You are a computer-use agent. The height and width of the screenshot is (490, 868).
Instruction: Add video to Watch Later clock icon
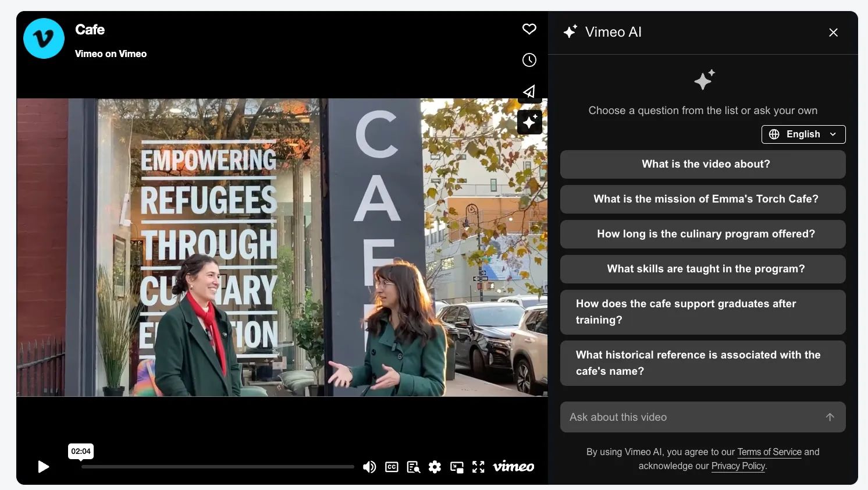[x=529, y=60]
